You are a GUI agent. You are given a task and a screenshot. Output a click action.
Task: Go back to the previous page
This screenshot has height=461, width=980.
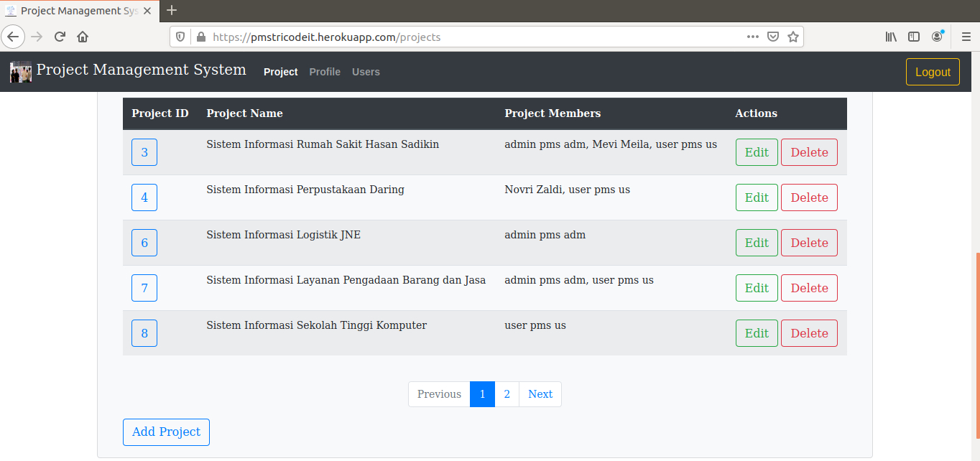(x=13, y=37)
